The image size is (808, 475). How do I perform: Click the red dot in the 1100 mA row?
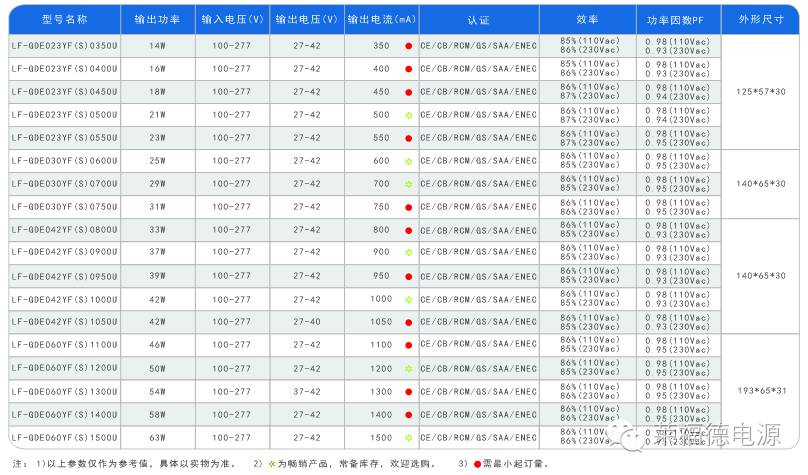pos(409,345)
